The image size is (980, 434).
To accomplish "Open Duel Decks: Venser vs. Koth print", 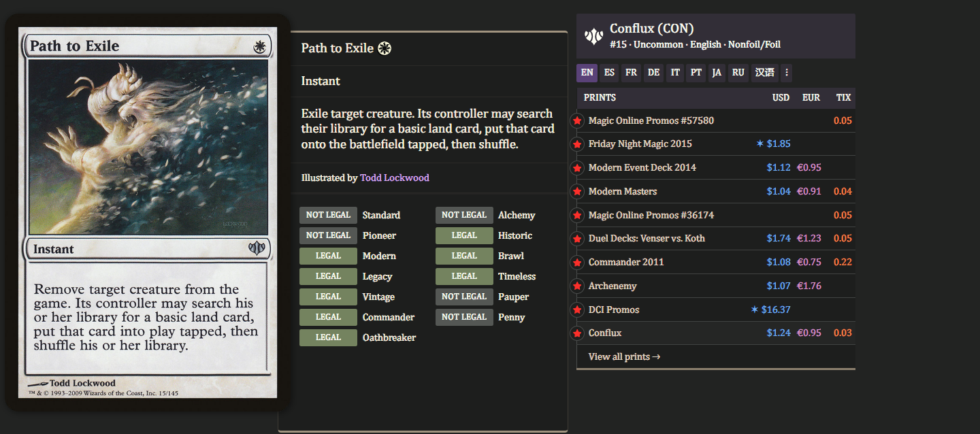I will click(647, 239).
